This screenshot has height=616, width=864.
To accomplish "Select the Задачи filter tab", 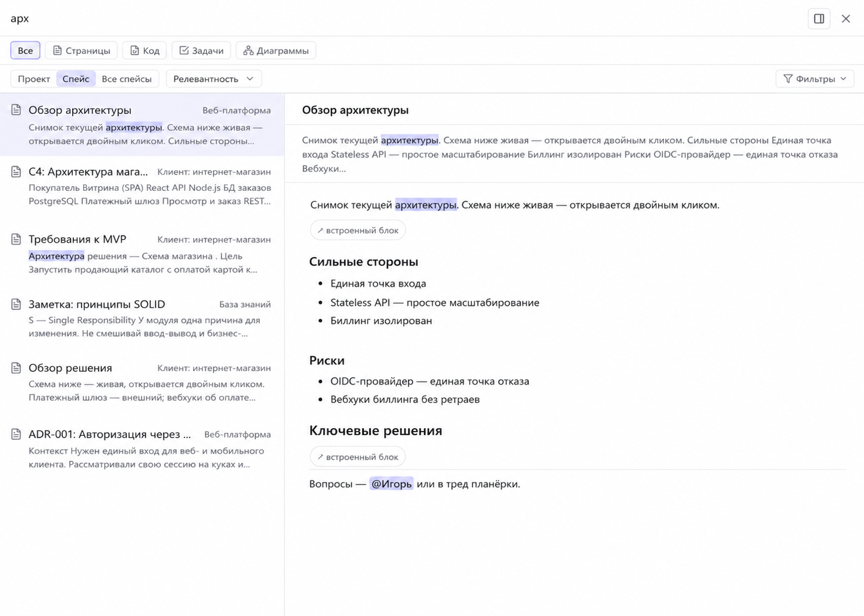I will [x=201, y=51].
